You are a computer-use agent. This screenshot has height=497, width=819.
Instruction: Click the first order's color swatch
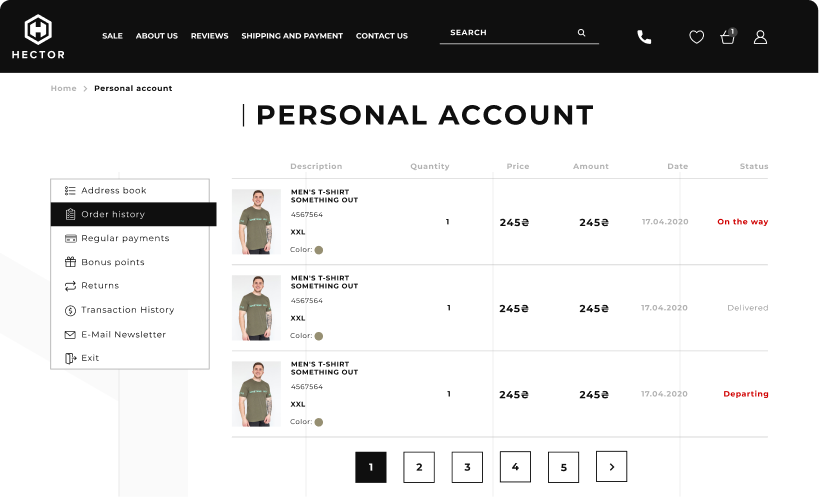[x=319, y=250]
